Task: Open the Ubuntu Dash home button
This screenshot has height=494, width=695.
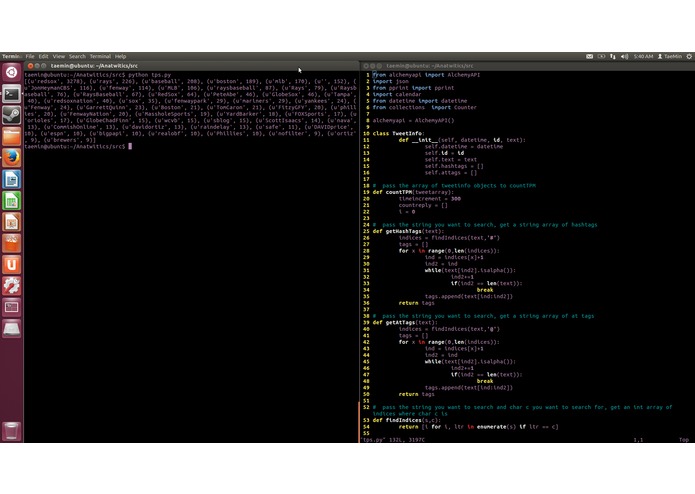Action: coord(12,72)
